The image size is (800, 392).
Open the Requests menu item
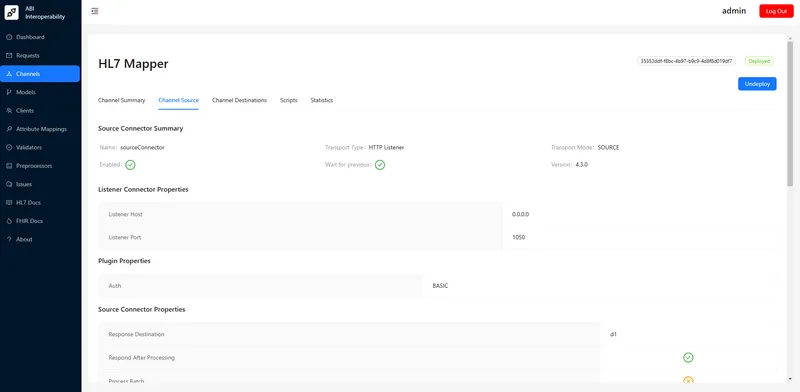tap(40, 56)
